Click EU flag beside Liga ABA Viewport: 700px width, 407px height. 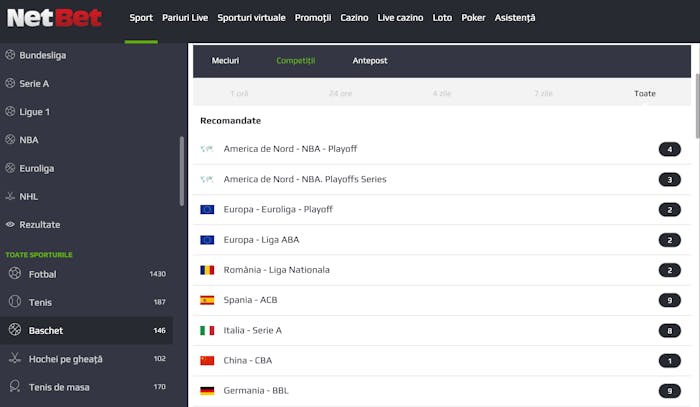point(207,240)
